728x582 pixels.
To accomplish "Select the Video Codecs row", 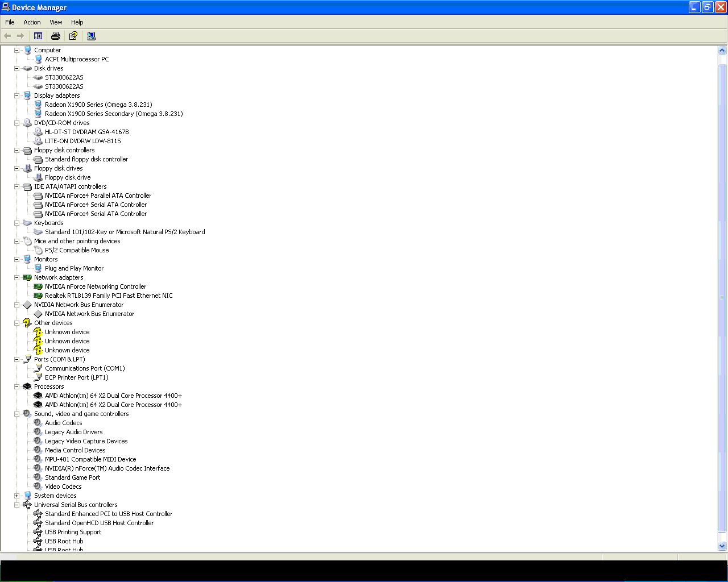I will 63,487.
